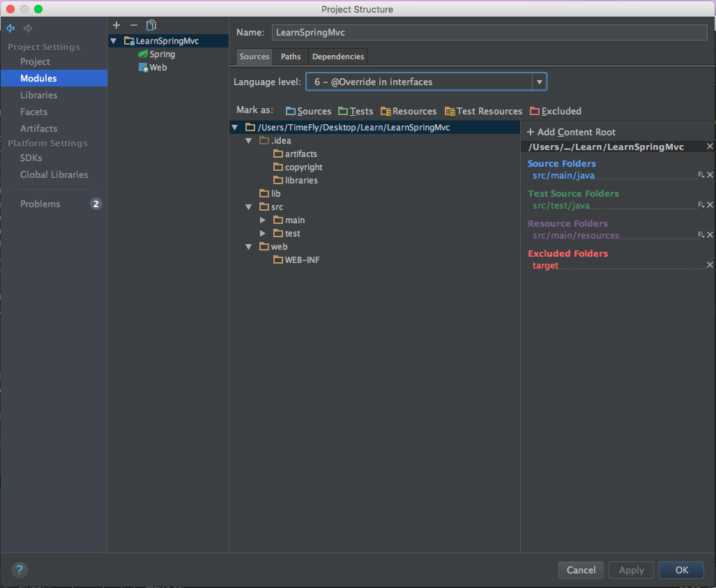716x588 pixels.
Task: Collapse the src folder
Action: (x=249, y=207)
